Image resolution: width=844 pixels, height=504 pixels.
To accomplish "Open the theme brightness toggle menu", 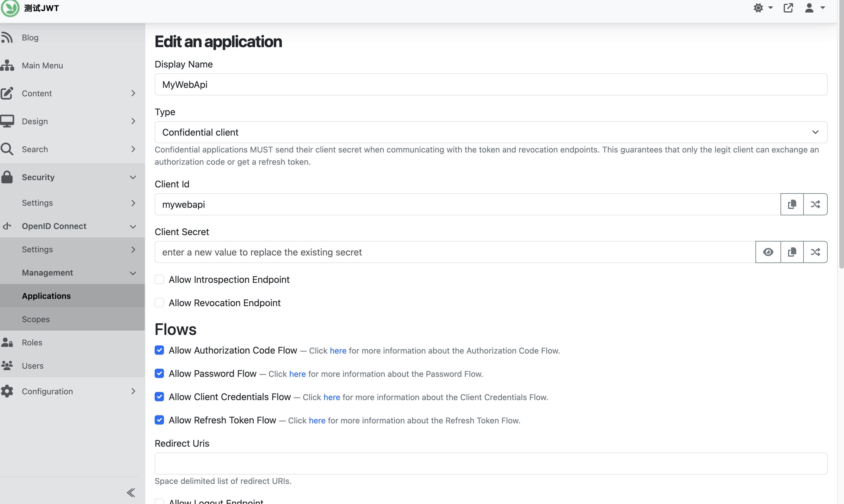I will point(763,8).
